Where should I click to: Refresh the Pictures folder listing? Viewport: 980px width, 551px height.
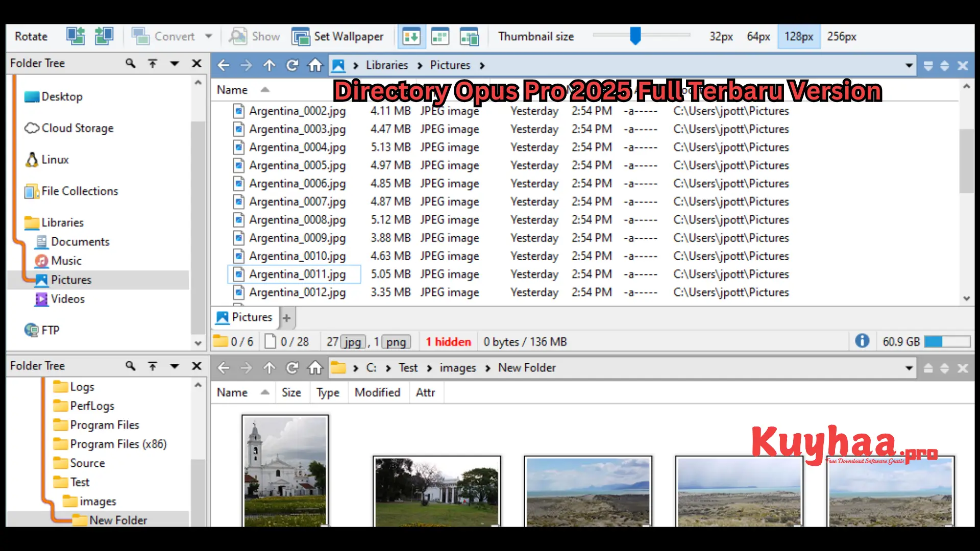(x=292, y=65)
